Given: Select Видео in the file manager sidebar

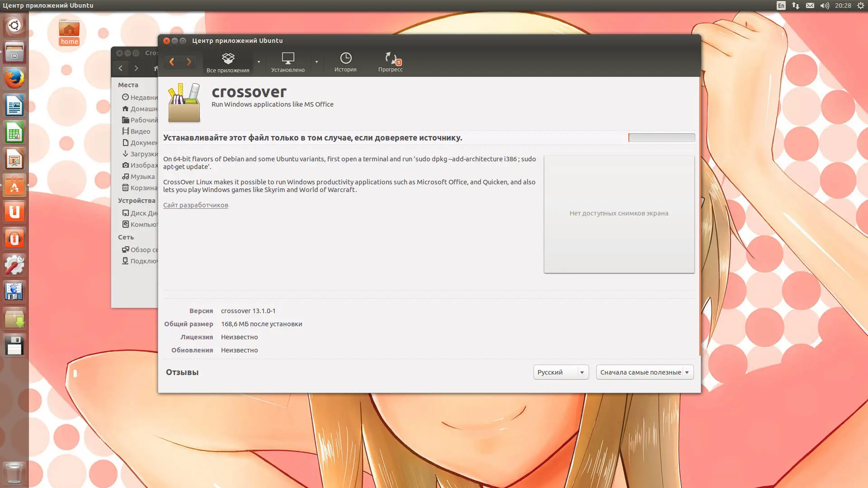Looking at the screenshot, I should [140, 131].
